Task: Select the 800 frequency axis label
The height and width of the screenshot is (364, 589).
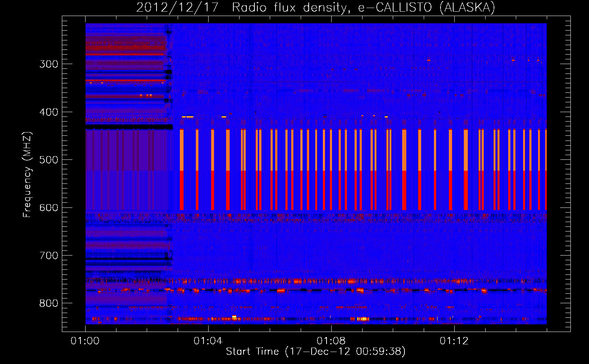Action: (49, 304)
